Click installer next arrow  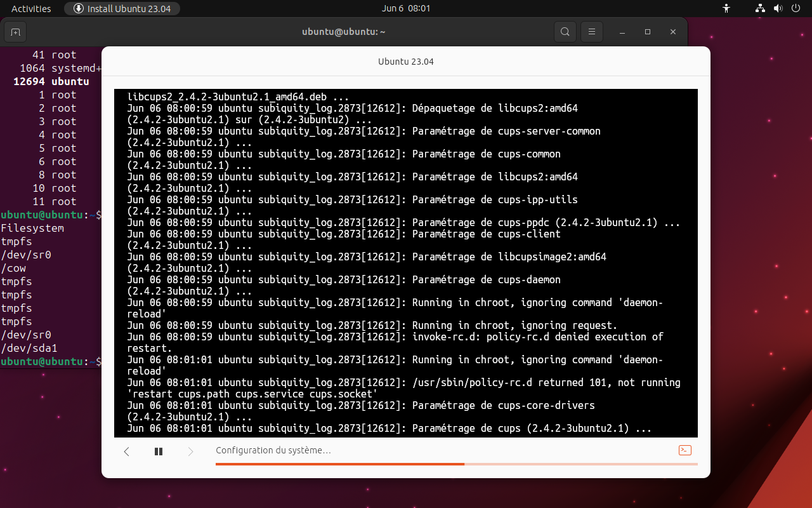191,451
